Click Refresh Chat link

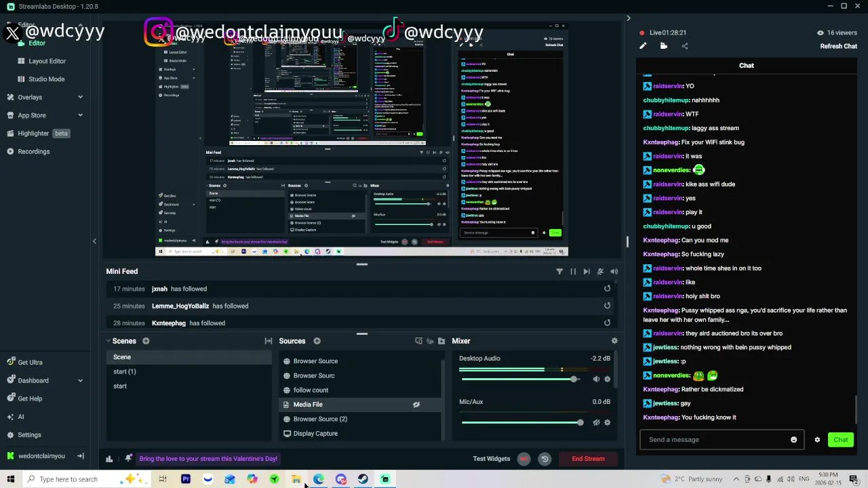pos(839,46)
